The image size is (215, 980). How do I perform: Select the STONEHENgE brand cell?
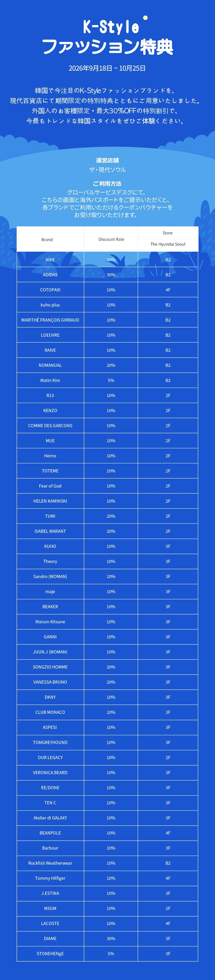[50, 954]
